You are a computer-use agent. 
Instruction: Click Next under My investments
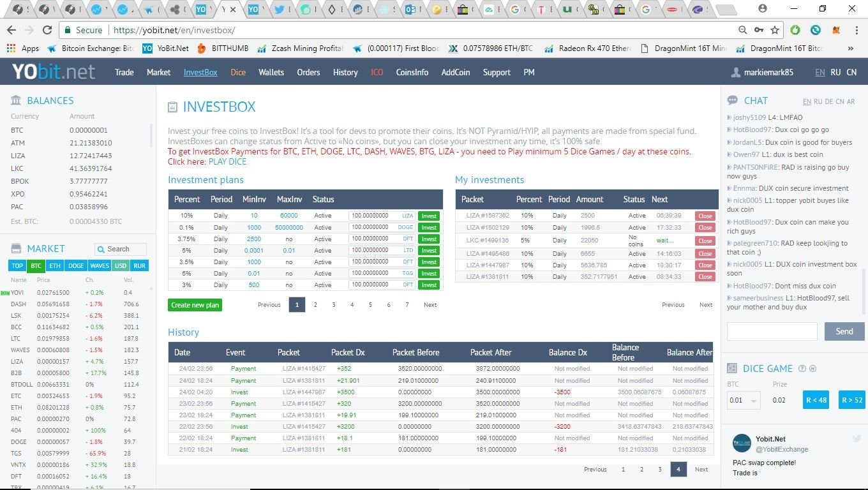point(706,305)
